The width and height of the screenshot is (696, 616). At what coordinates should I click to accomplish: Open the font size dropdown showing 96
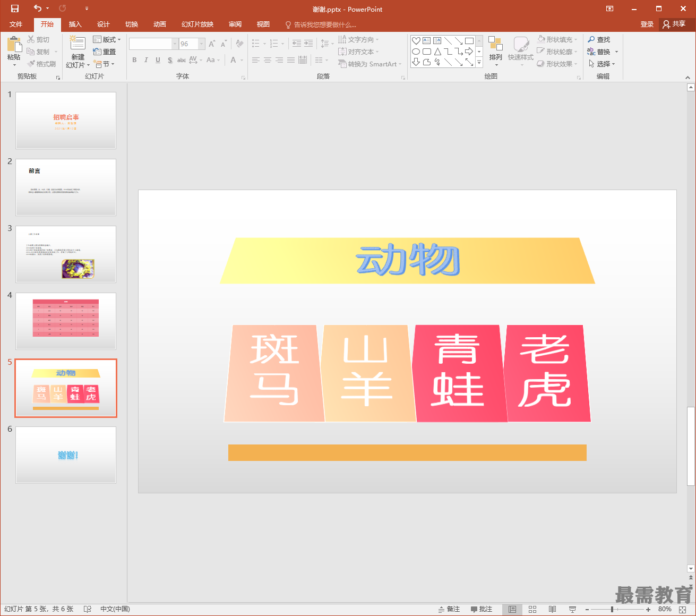(x=202, y=44)
